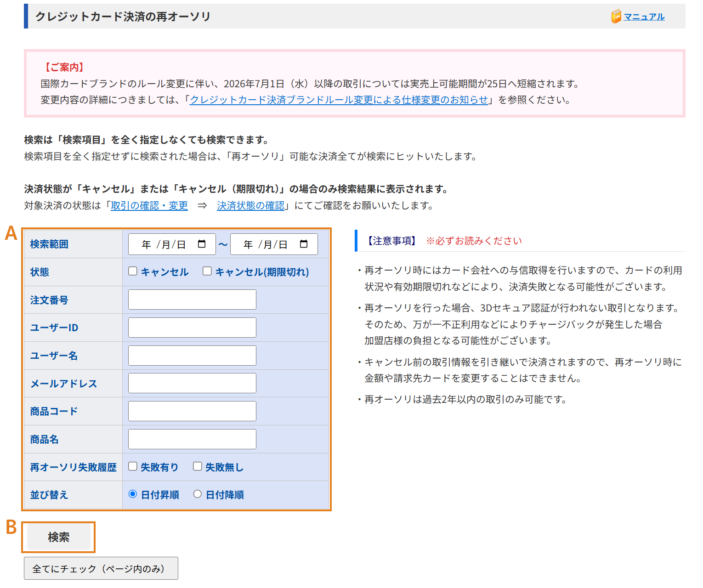Open the 取引の確認・変更 link
The width and height of the screenshot is (703, 588).
(149, 205)
